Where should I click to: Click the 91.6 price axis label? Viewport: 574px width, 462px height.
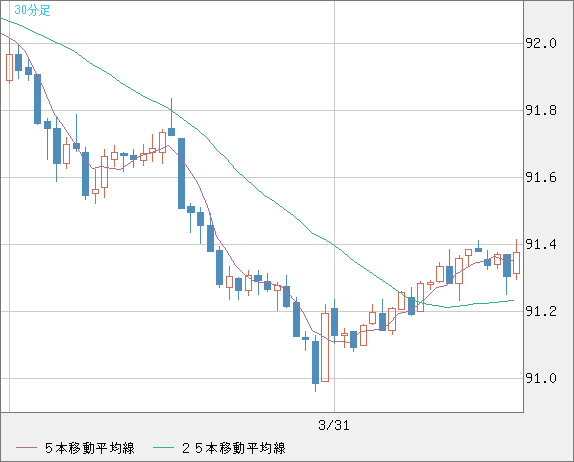pyautogui.click(x=541, y=178)
